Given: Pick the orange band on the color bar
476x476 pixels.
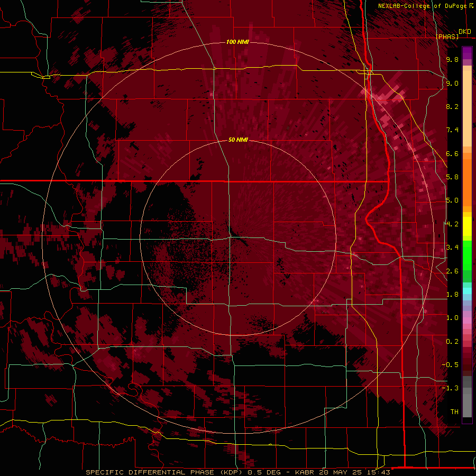Looking at the screenshot, I should click(x=467, y=179).
